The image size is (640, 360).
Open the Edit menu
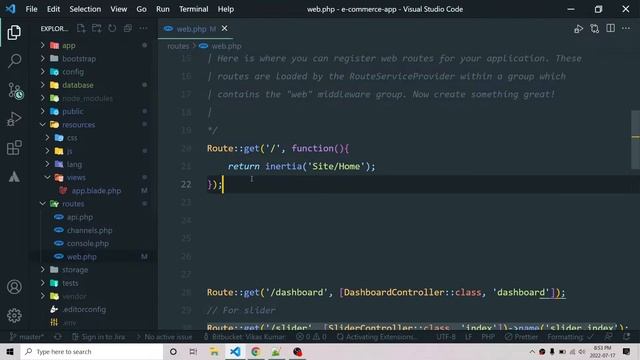(x=53, y=9)
